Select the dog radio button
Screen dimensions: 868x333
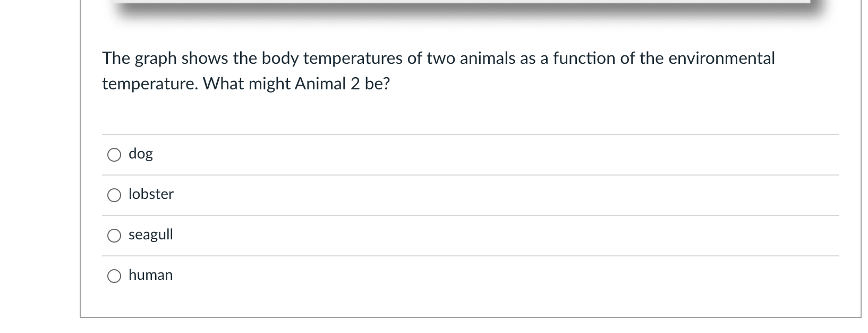114,155
